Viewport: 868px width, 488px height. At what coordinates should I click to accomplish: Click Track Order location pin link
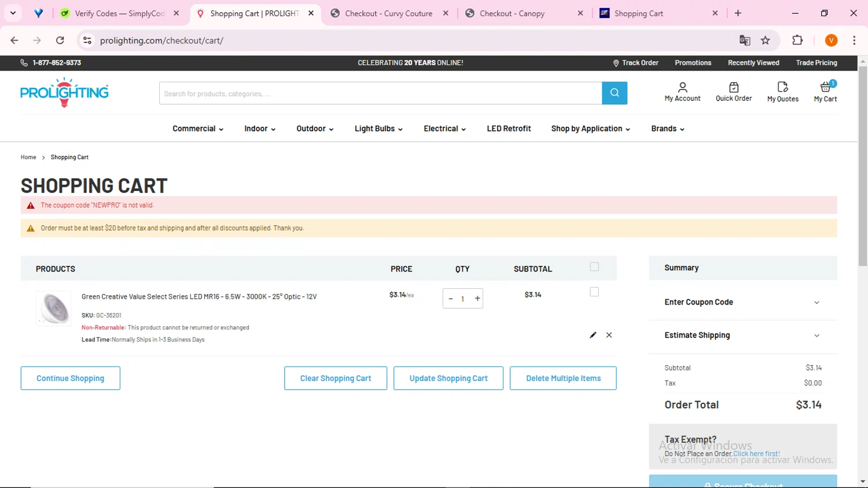tap(635, 63)
